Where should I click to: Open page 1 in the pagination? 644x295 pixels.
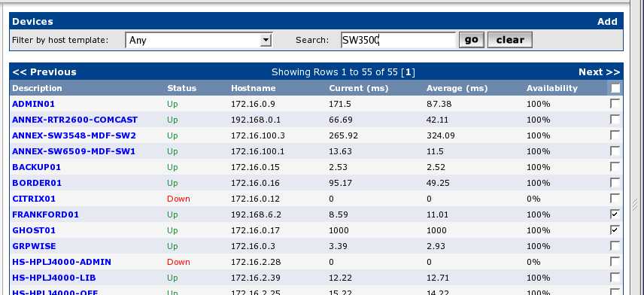click(409, 72)
